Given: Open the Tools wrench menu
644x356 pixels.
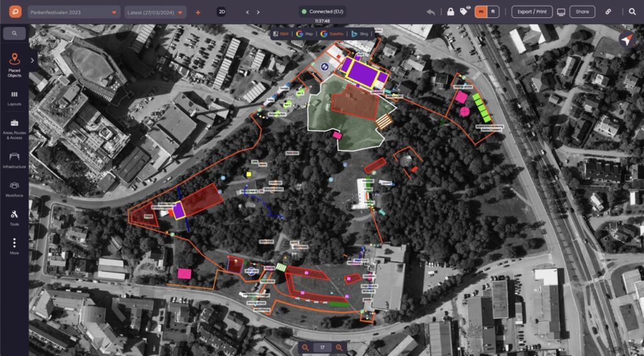Looking at the screenshot, I should (14, 218).
